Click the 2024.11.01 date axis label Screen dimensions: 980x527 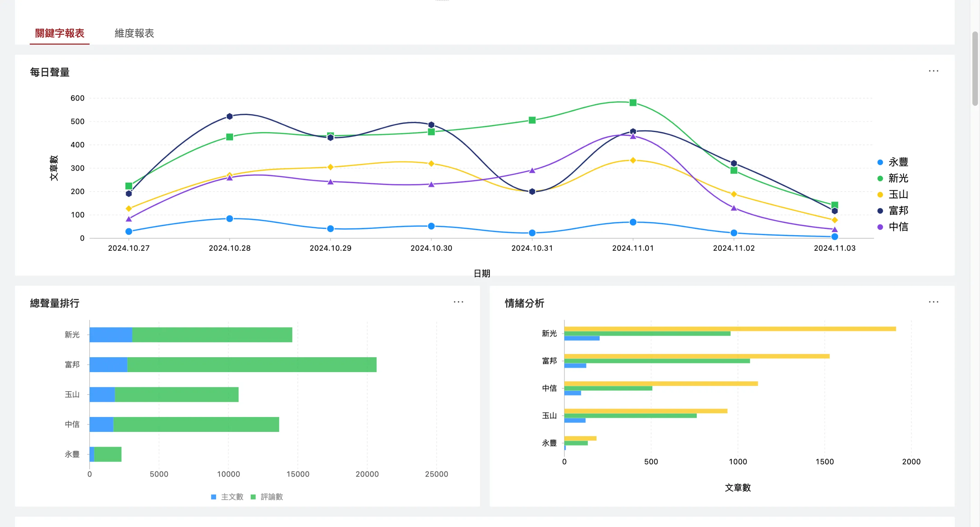pyautogui.click(x=633, y=248)
